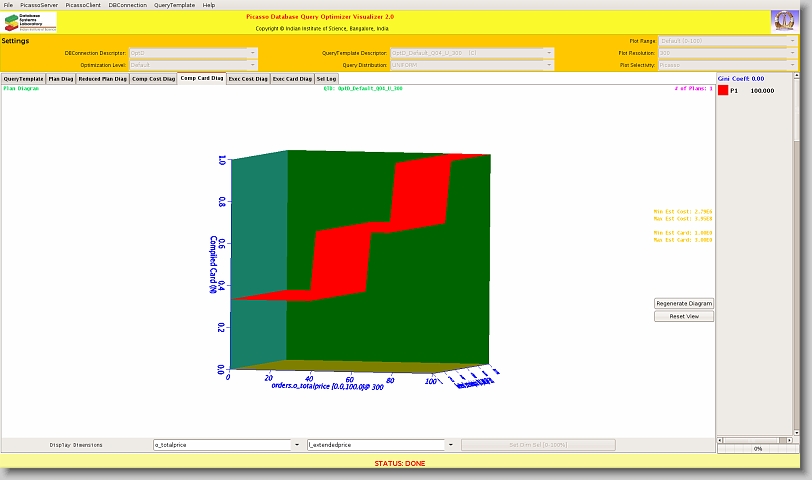The image size is (812, 480).
Task: Open the QueryTemplate menu
Action: point(174,5)
